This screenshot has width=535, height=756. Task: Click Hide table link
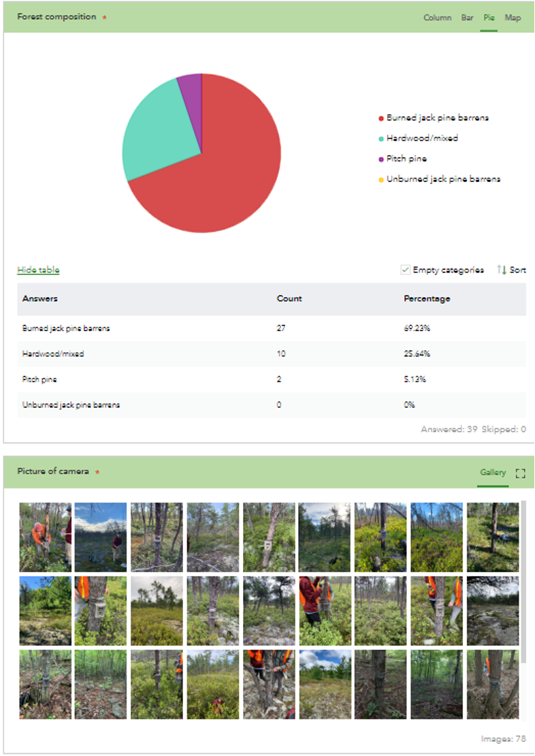[38, 270]
